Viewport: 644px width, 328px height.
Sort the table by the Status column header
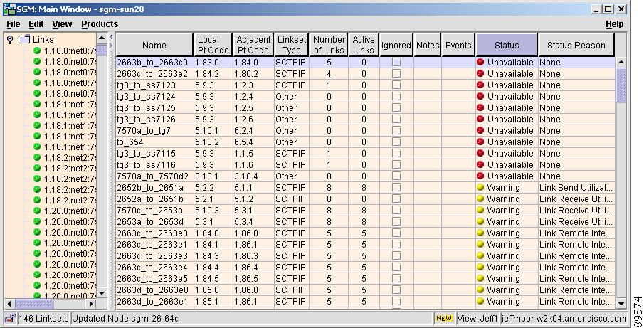click(x=507, y=45)
